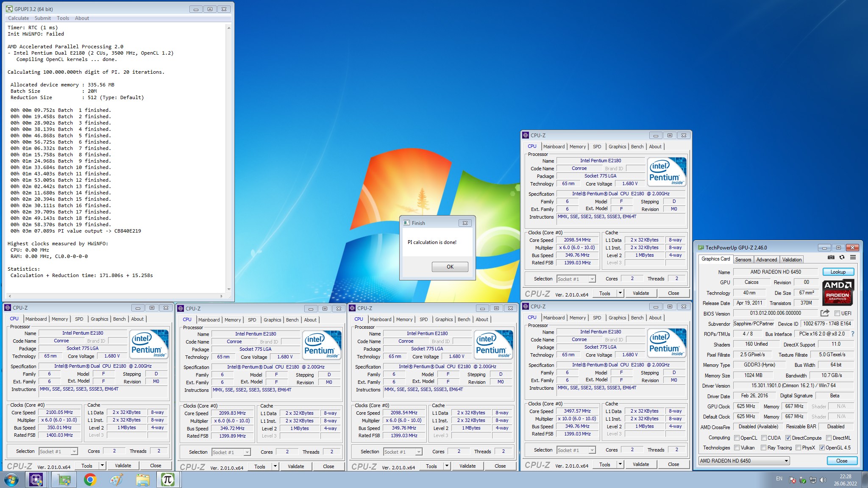Click the CPU-Z taskbar icon
Image resolution: width=868 pixels, height=488 pixels.
(36, 480)
